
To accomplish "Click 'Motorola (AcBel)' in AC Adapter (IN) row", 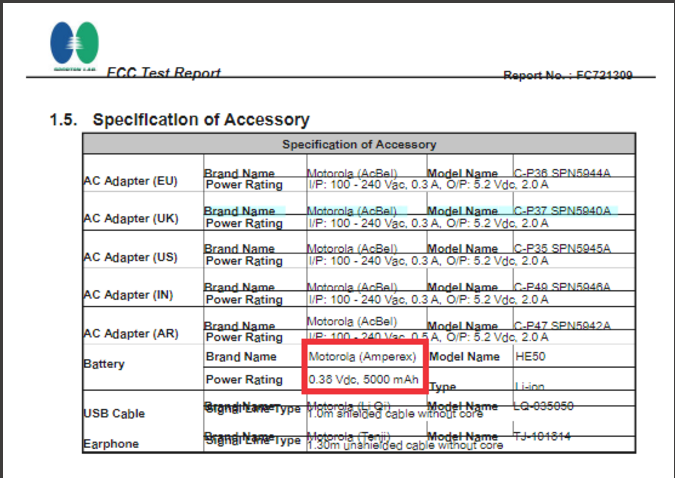I will pyautogui.click(x=352, y=287).
